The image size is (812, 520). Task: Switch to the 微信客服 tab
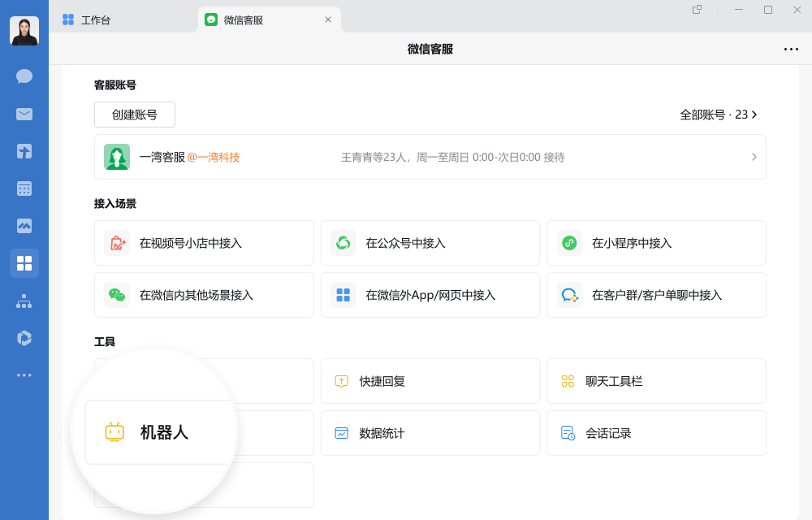pos(270,19)
